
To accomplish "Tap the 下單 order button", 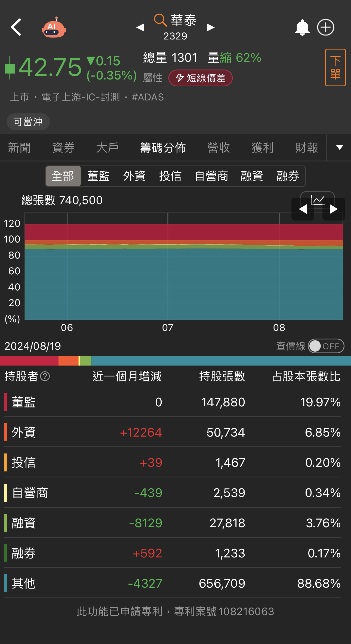I will [335, 68].
